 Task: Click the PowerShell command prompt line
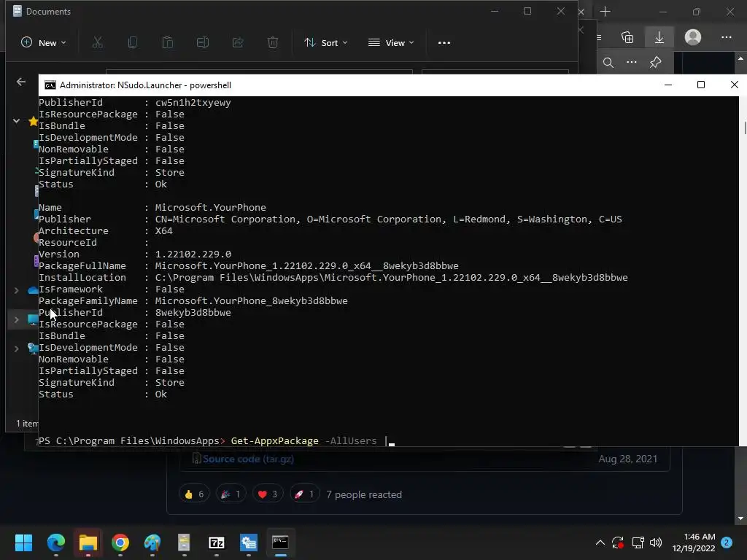click(x=217, y=441)
